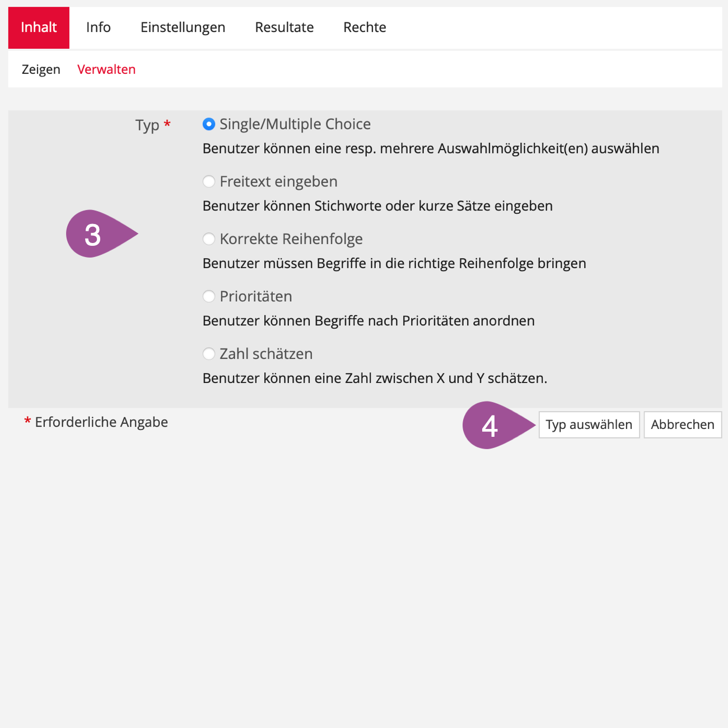728x728 pixels.
Task: Click the description about Stichworte oder kurze Sätze
Action: coord(377,206)
